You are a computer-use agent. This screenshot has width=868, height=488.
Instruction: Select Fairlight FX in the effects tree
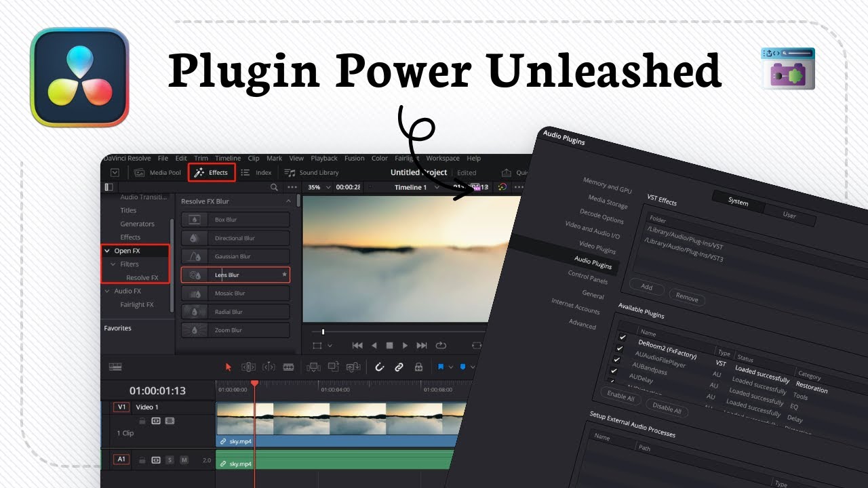click(137, 305)
